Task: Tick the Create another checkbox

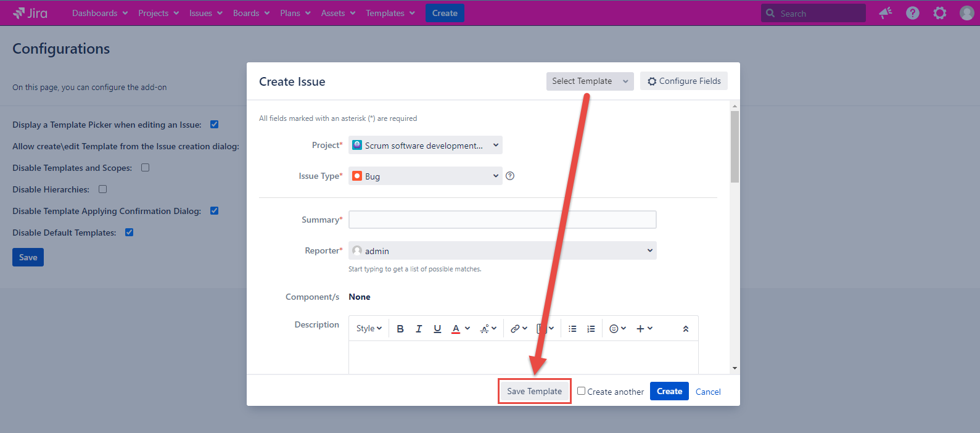Action: click(581, 391)
